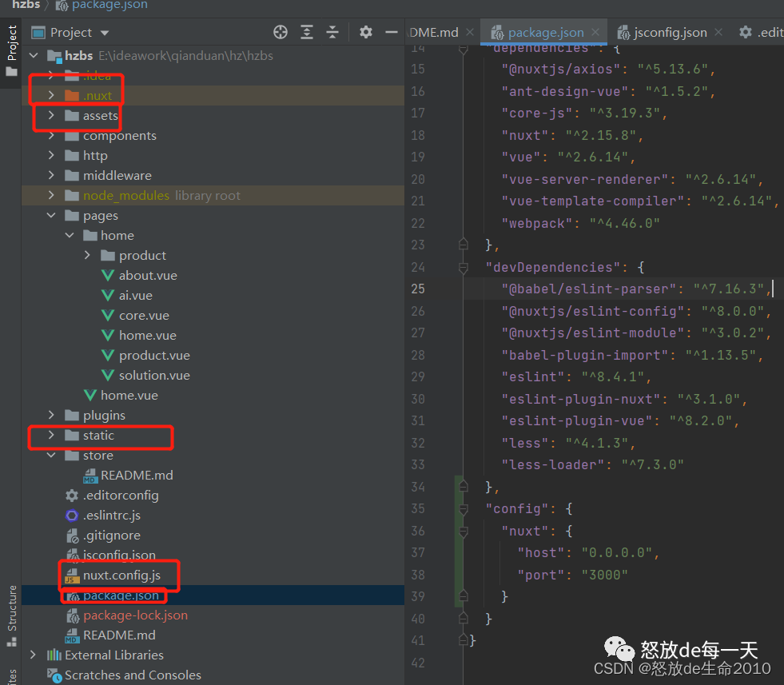Open Project panel settings gear

(366, 33)
